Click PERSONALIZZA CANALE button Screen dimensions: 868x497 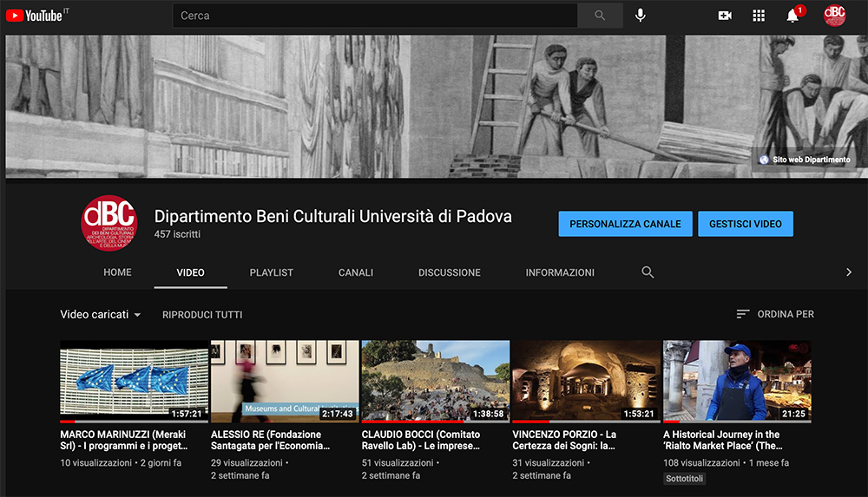[626, 224]
